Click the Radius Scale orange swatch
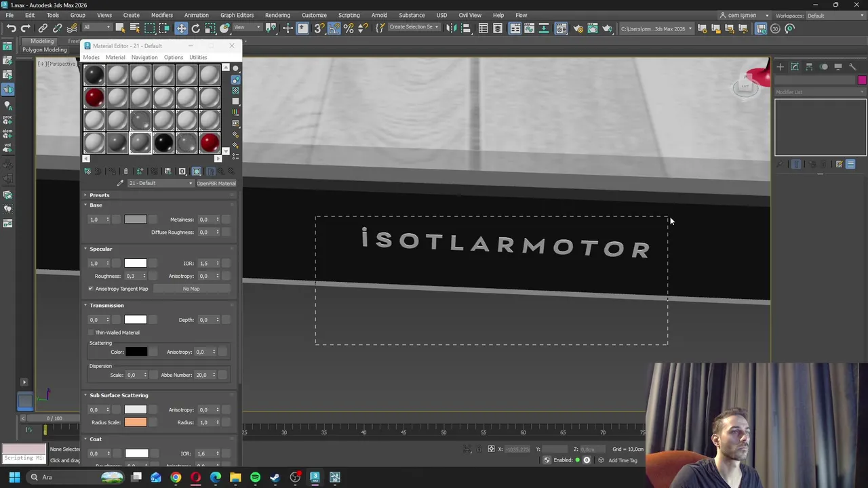 pyautogui.click(x=135, y=422)
